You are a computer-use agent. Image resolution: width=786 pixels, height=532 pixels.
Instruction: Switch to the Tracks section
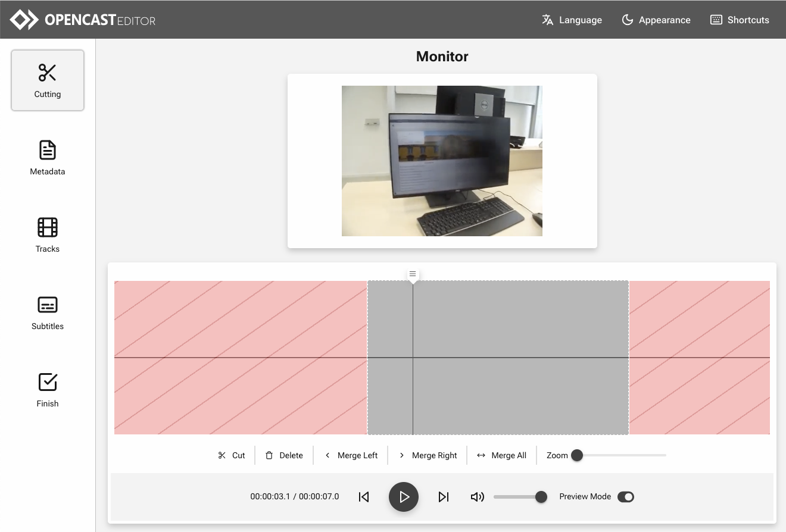pyautogui.click(x=48, y=235)
